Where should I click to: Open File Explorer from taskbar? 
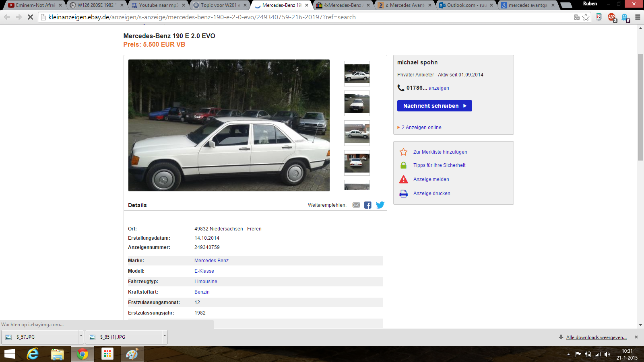click(58, 354)
